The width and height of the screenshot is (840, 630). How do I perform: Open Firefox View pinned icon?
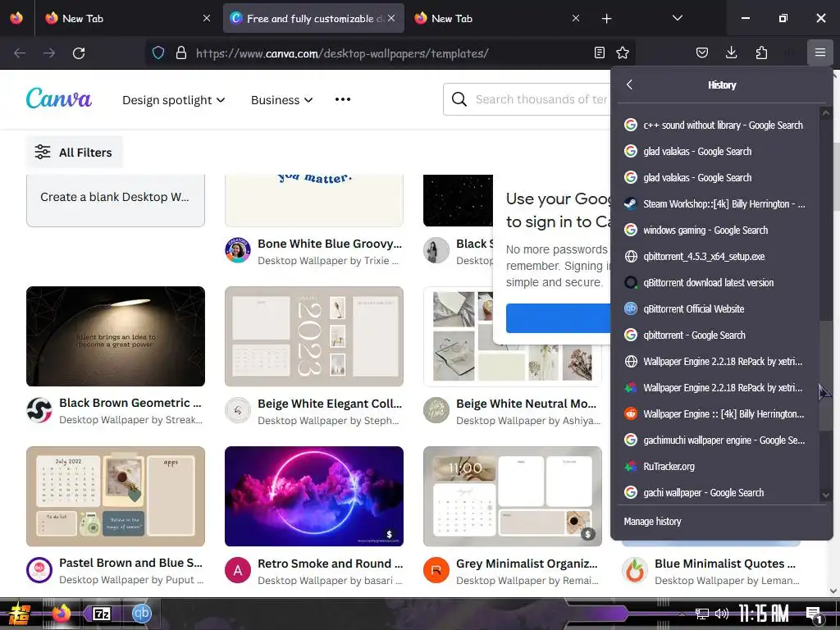[x=16, y=18]
